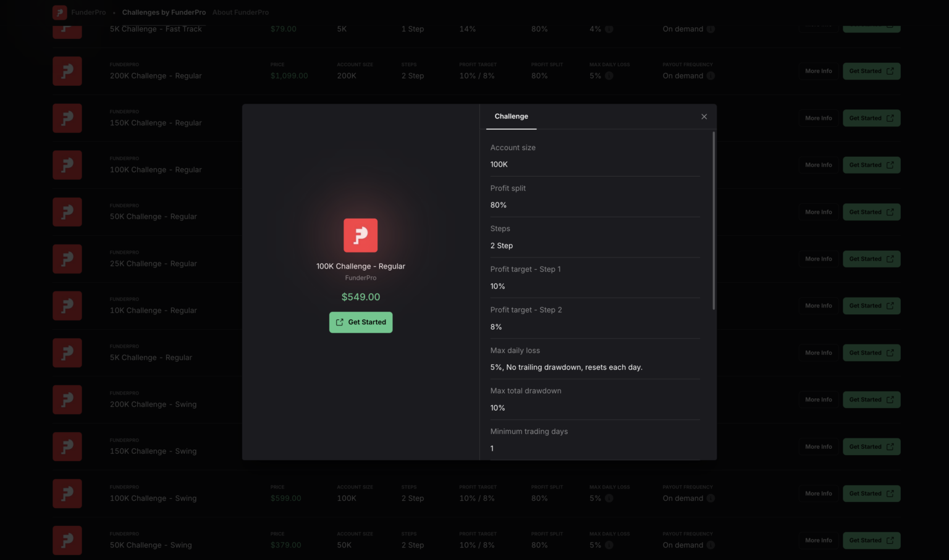This screenshot has height=560, width=949.
Task: Click the large FunderPro icon inside the modal
Action: pyautogui.click(x=361, y=235)
